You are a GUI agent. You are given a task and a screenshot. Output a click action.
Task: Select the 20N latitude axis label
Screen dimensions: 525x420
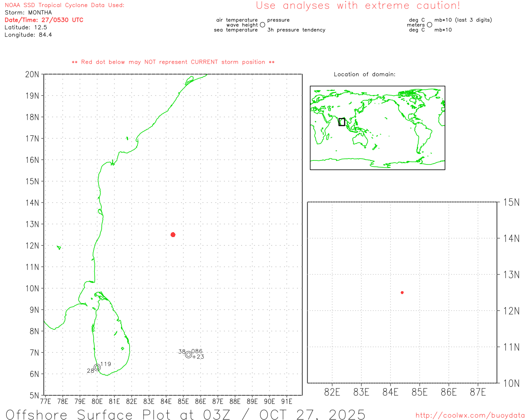[x=32, y=75]
